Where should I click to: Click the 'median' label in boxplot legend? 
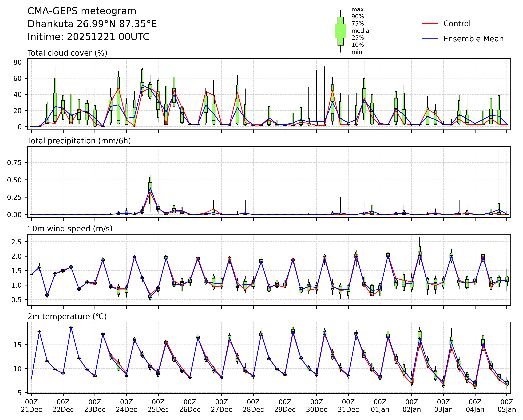(x=362, y=31)
